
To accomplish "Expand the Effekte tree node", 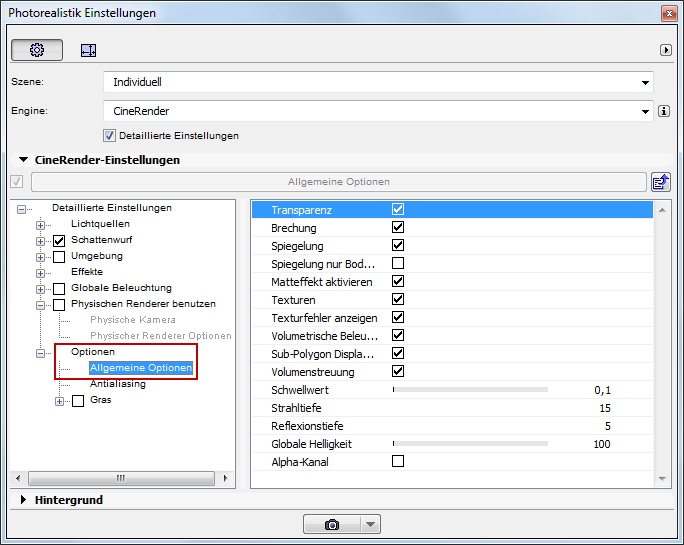I will (40, 273).
